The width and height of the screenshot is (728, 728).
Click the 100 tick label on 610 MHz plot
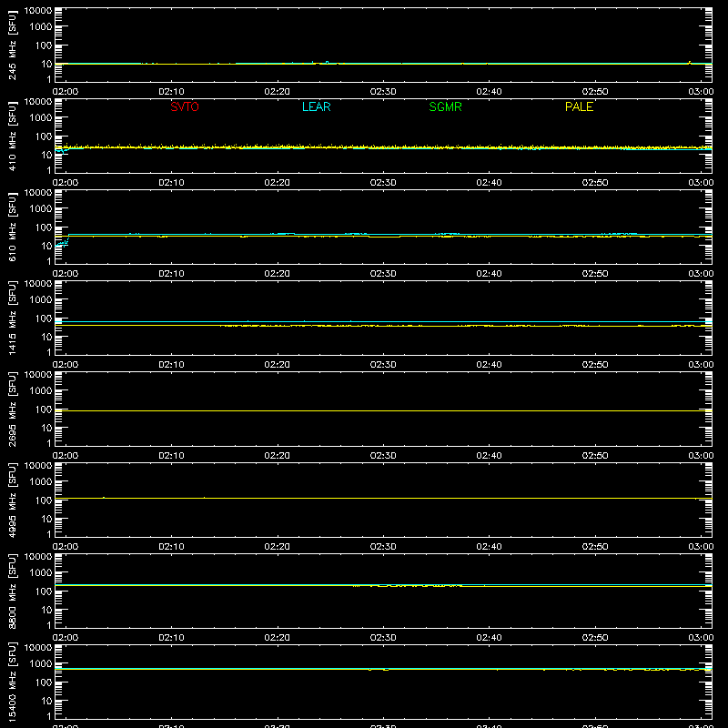pyautogui.click(x=44, y=227)
